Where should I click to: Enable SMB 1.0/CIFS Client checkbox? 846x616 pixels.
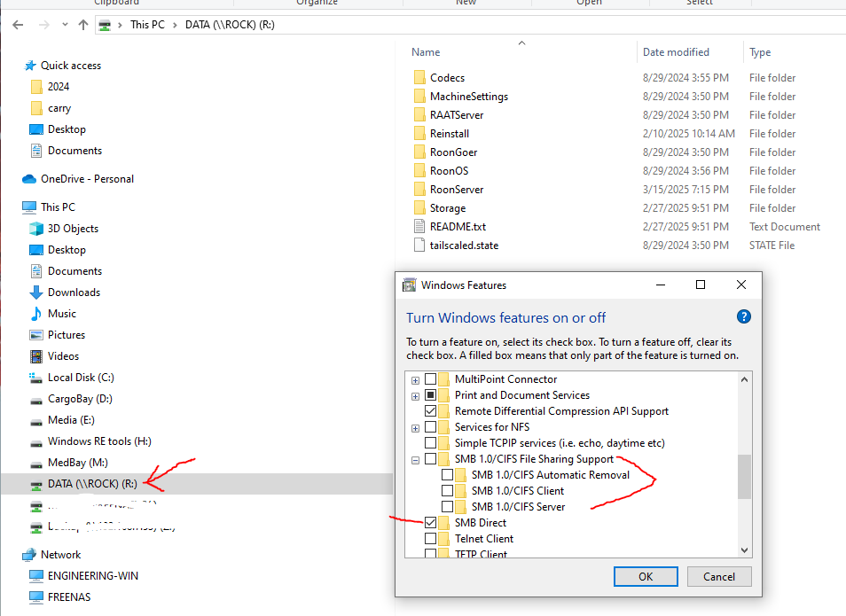click(x=447, y=491)
